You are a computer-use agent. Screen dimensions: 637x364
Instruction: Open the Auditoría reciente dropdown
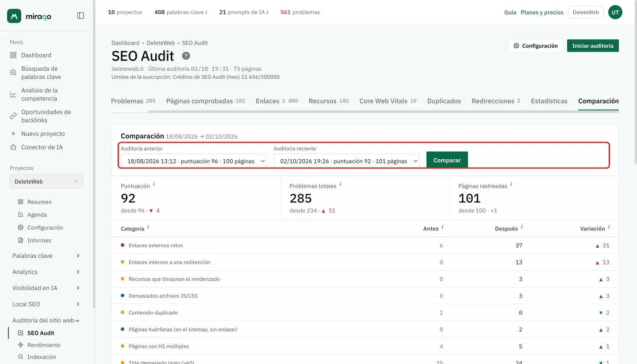pos(346,161)
